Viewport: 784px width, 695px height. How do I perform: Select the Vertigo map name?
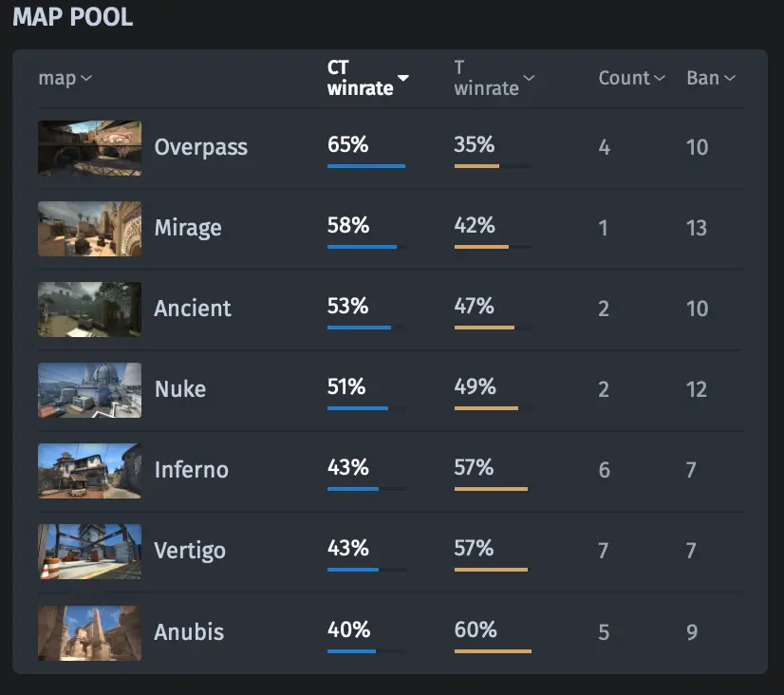pyautogui.click(x=190, y=551)
